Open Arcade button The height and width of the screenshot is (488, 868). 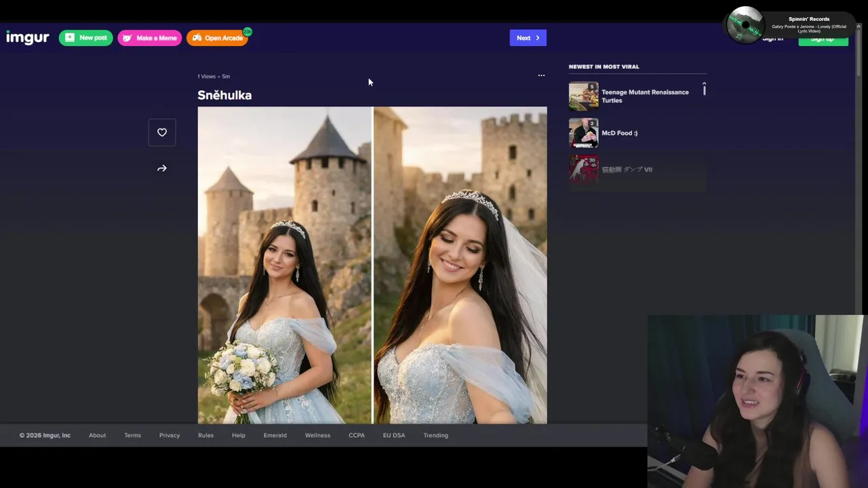point(217,38)
